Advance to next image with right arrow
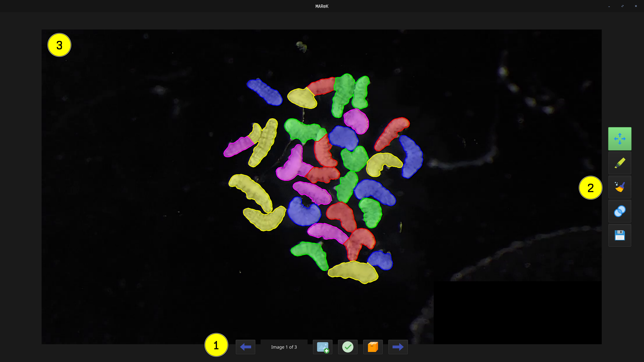Viewport: 644px width, 362px height. pos(398,347)
